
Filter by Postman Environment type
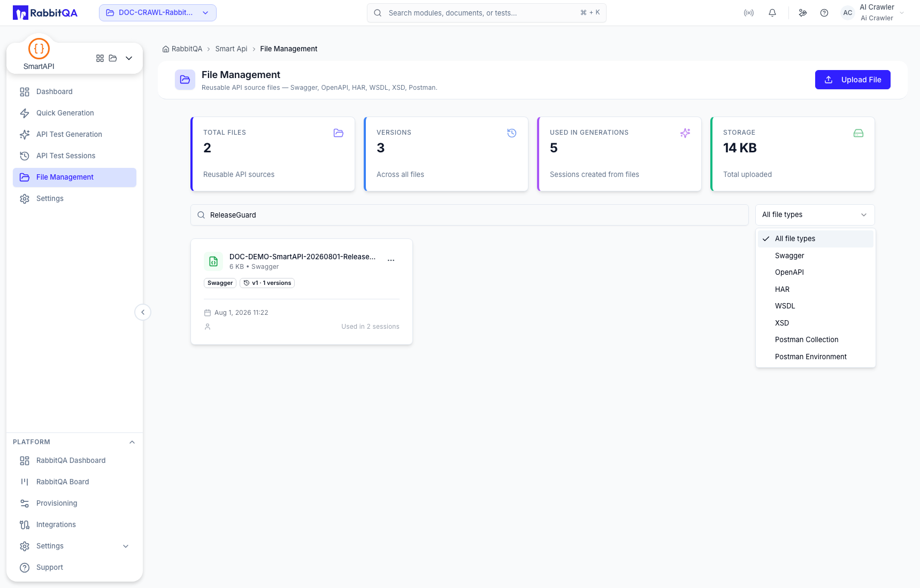pos(815,357)
